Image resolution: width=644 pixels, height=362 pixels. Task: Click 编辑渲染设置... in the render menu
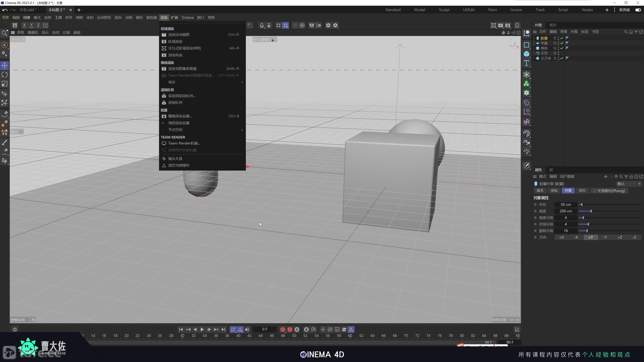180,116
